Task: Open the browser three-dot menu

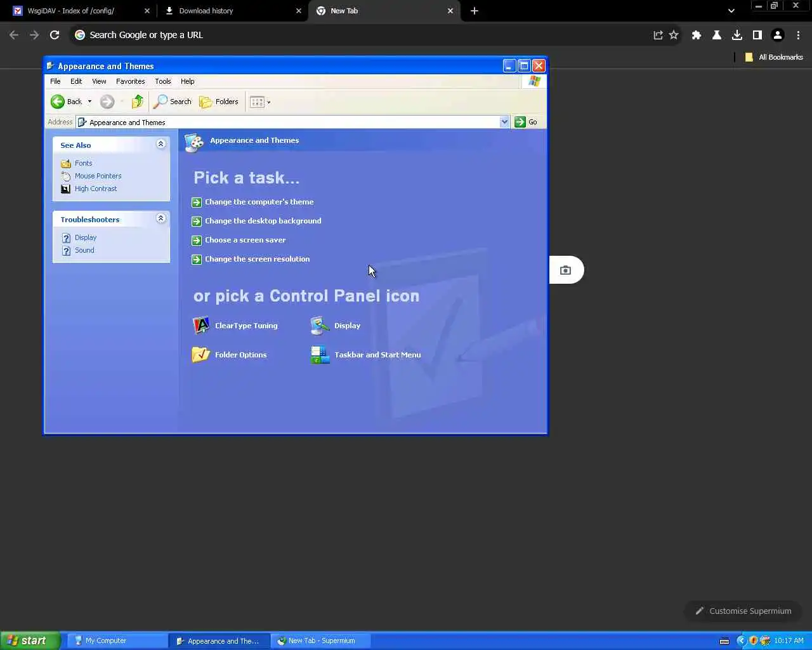Action: 798,35
